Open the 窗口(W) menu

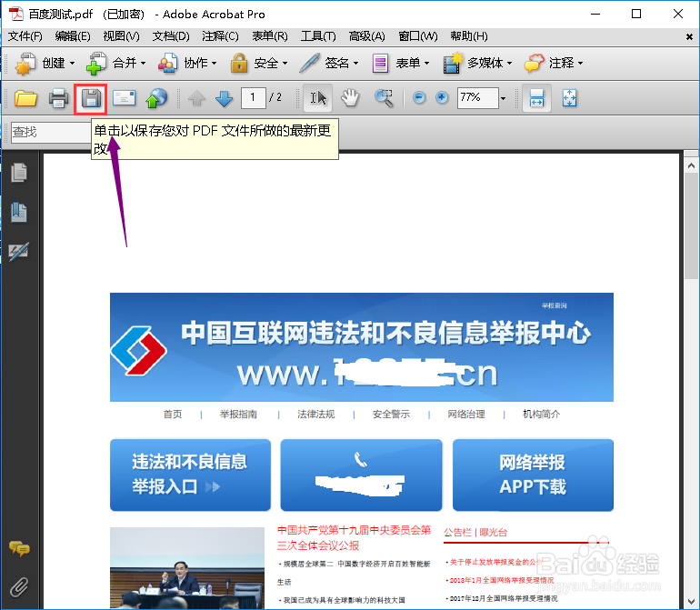[418, 36]
